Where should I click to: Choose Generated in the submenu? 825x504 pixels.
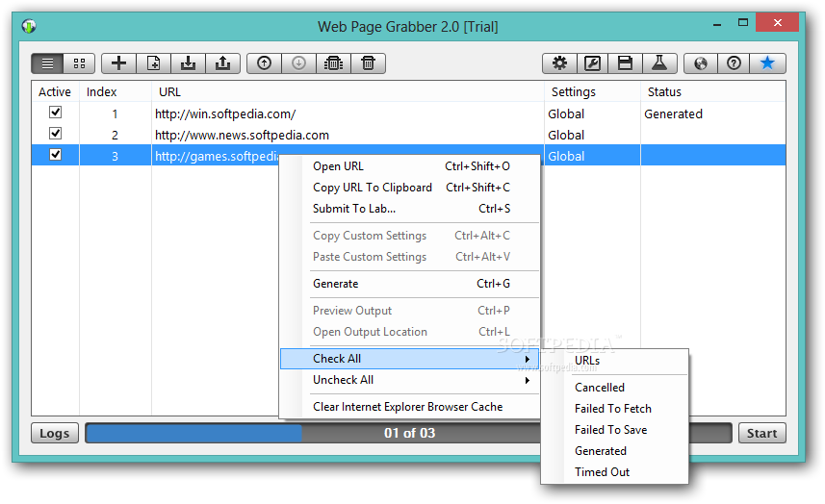point(614,451)
